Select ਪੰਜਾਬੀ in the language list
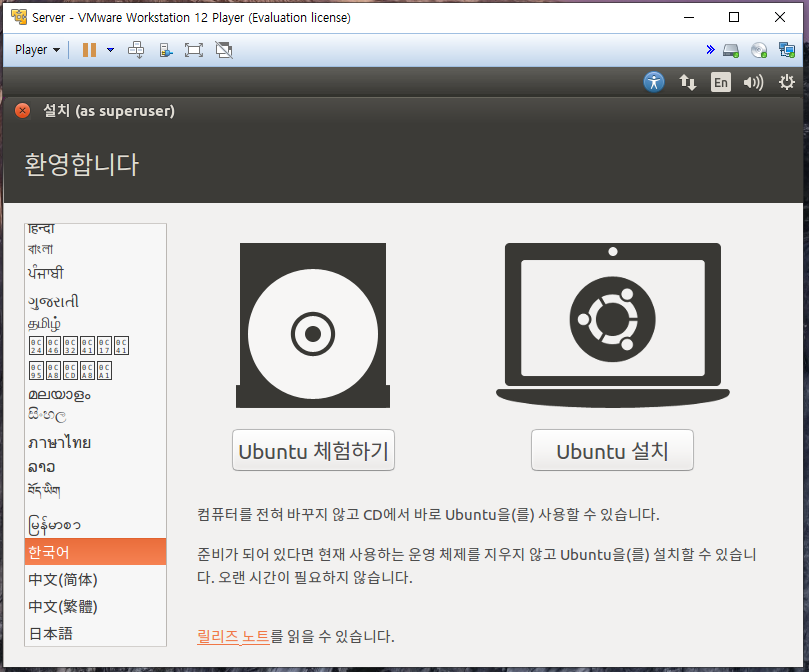The height and width of the screenshot is (672, 809). [x=95, y=273]
